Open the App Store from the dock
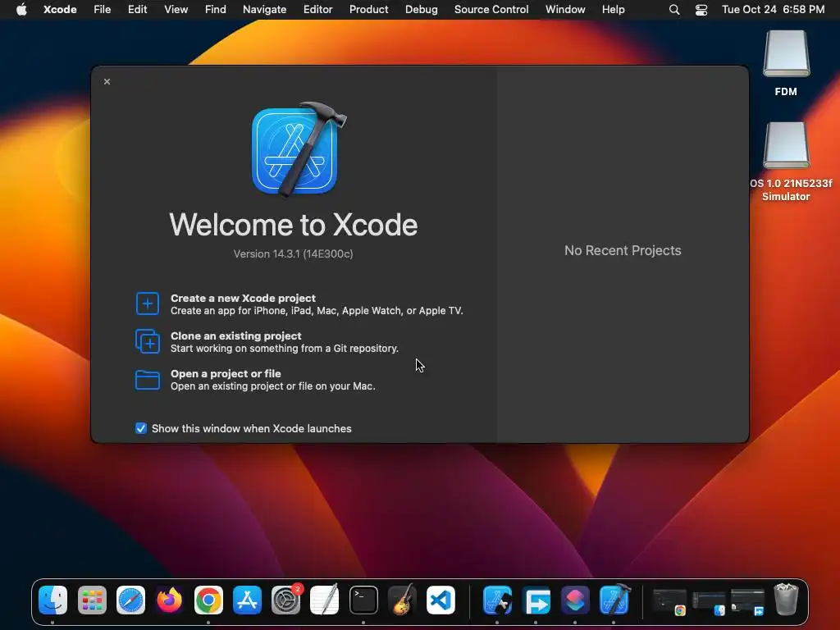The height and width of the screenshot is (630, 840). (x=247, y=600)
